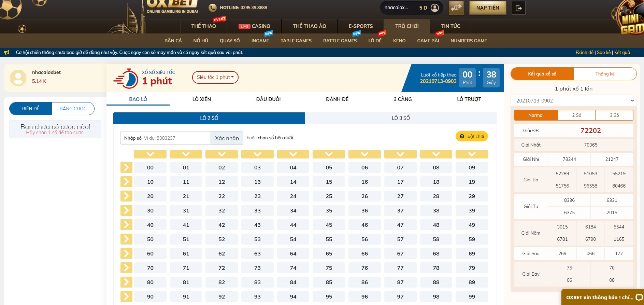
Task: Expand the draw ID 20210713-0902 selector
Action: point(573,101)
